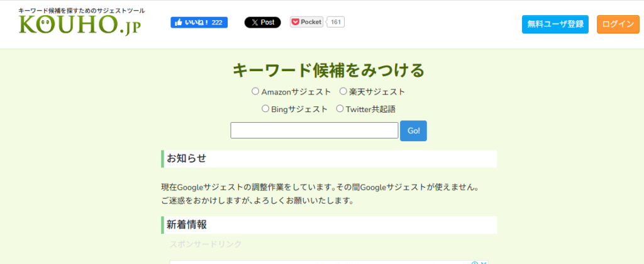Share the page using the X Post button

click(263, 23)
